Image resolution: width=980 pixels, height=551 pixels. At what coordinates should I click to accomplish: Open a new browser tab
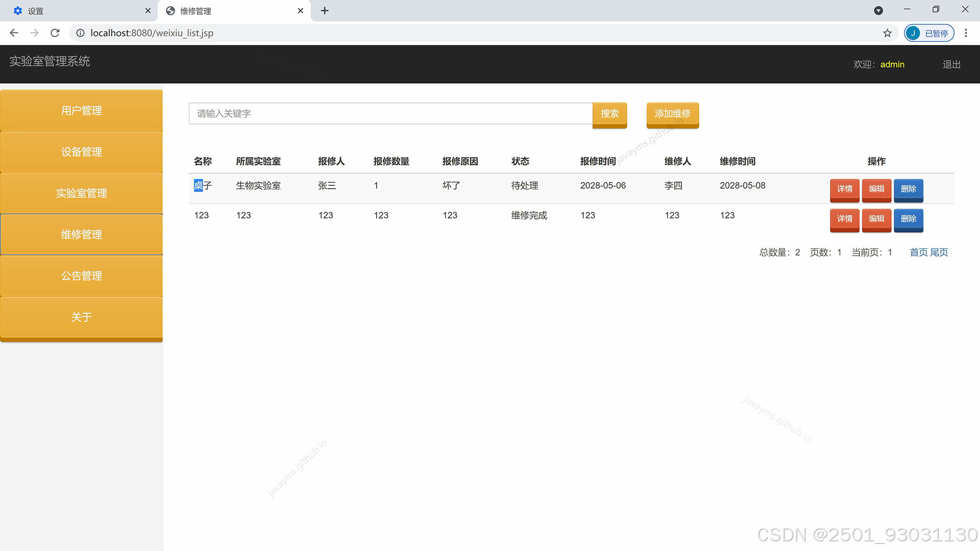tap(325, 11)
